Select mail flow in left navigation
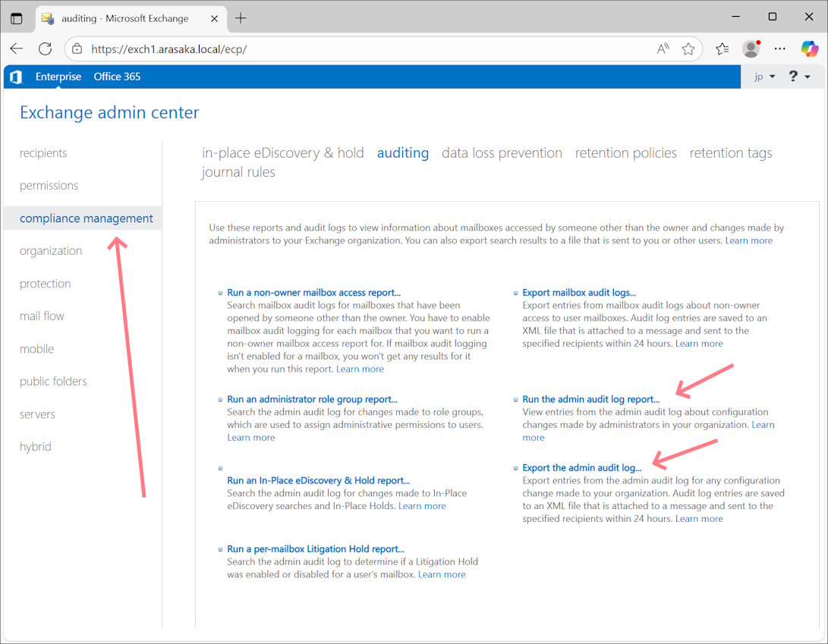Image resolution: width=828 pixels, height=644 pixels. point(42,316)
